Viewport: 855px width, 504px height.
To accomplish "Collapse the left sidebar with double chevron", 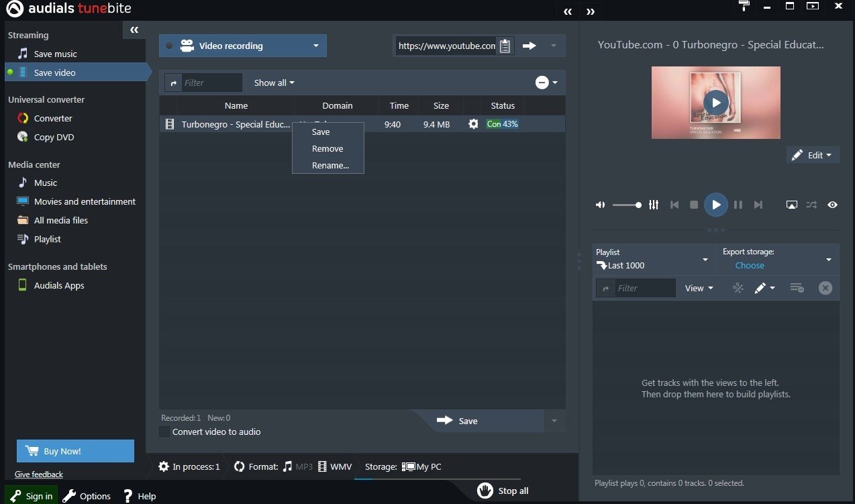I will pos(134,30).
